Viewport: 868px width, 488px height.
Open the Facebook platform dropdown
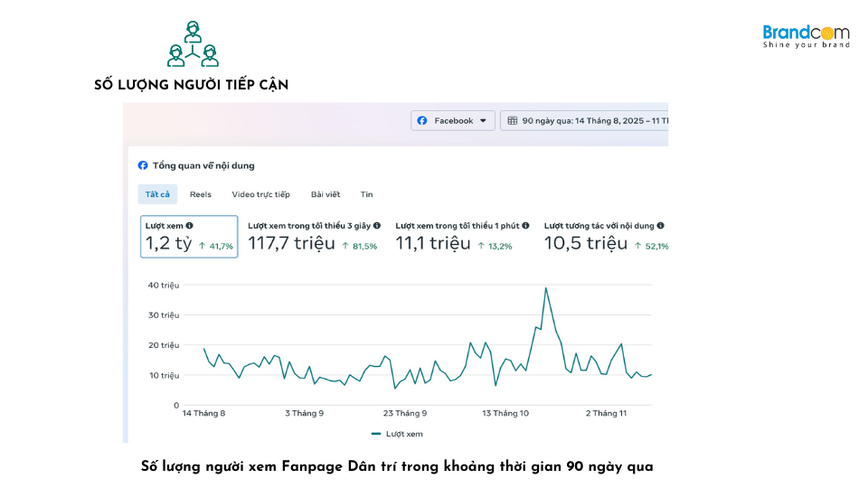coord(453,120)
